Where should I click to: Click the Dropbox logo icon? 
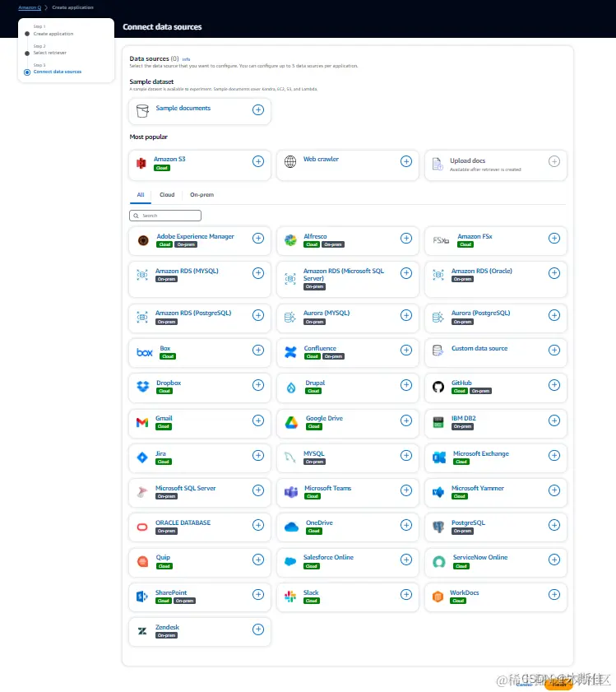[x=143, y=387]
